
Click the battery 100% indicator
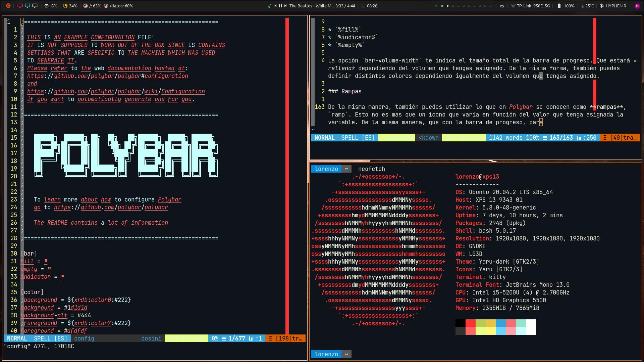(566, 6)
